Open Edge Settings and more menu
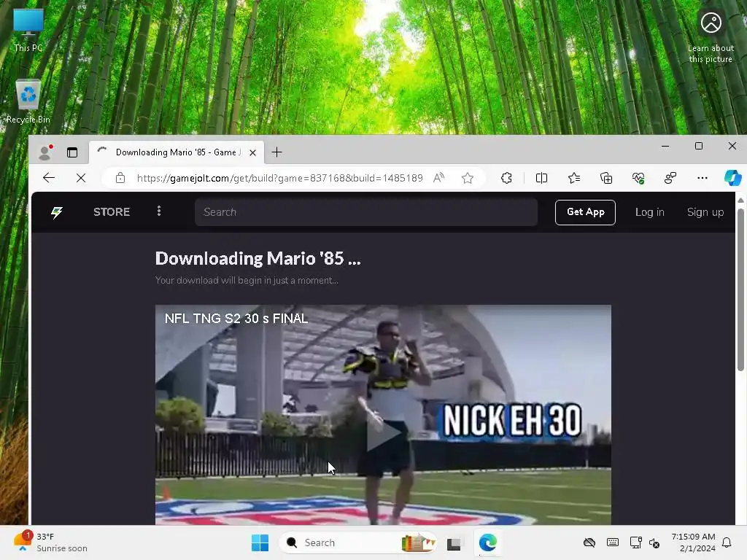The height and width of the screenshot is (560, 747). (703, 178)
